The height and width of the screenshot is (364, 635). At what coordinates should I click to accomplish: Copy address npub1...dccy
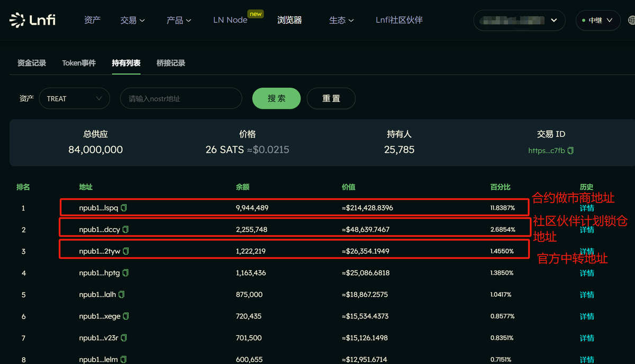pyautogui.click(x=126, y=230)
